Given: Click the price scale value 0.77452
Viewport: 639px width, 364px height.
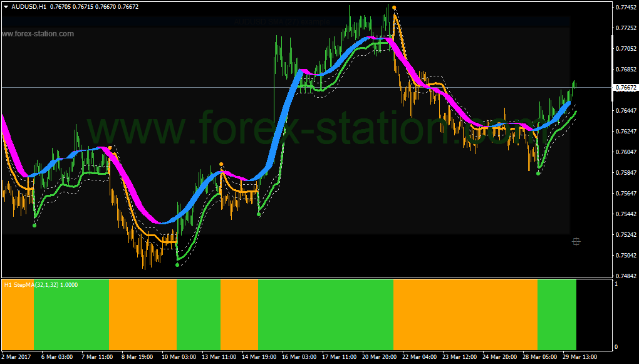Looking at the screenshot, I should [626, 8].
